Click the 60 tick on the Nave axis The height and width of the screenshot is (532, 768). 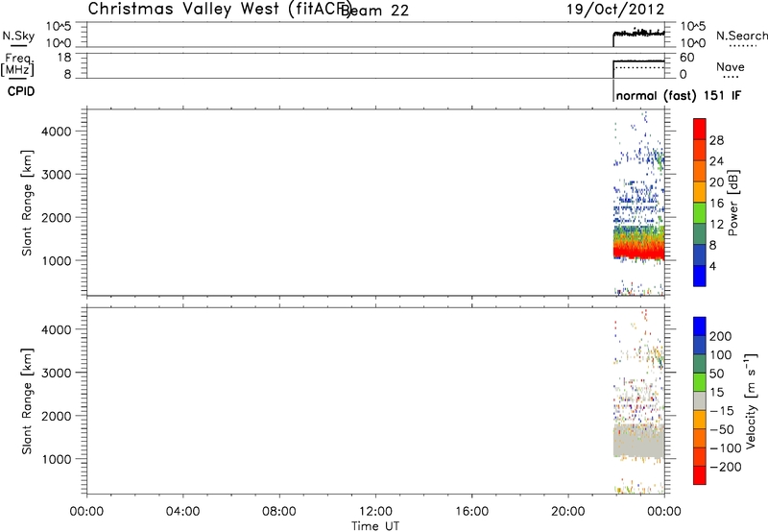click(687, 58)
